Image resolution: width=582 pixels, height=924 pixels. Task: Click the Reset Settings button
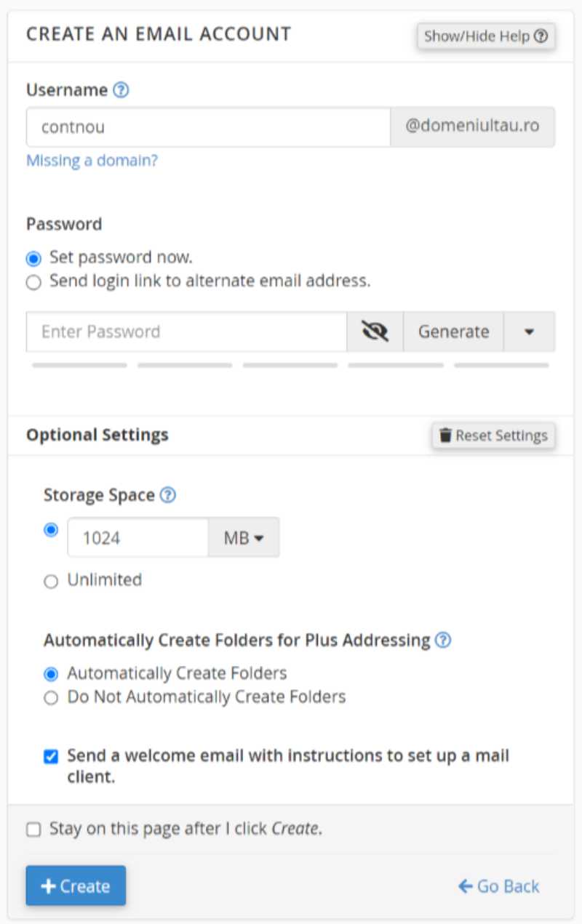(x=494, y=435)
